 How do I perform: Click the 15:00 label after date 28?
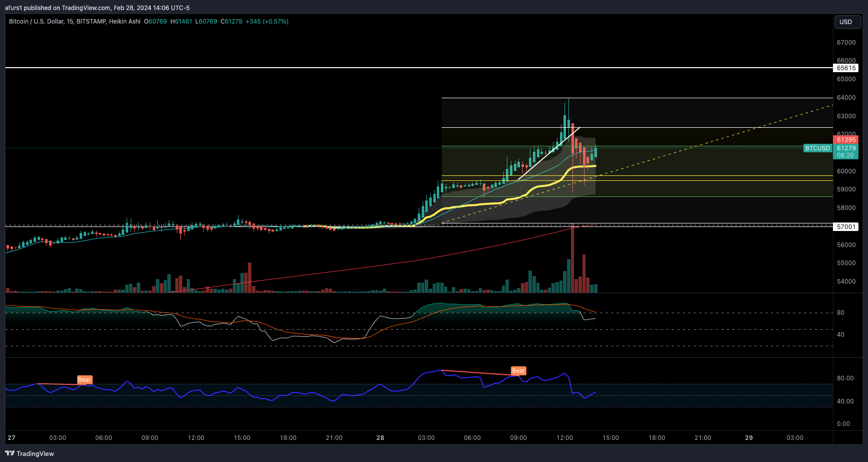pos(611,438)
